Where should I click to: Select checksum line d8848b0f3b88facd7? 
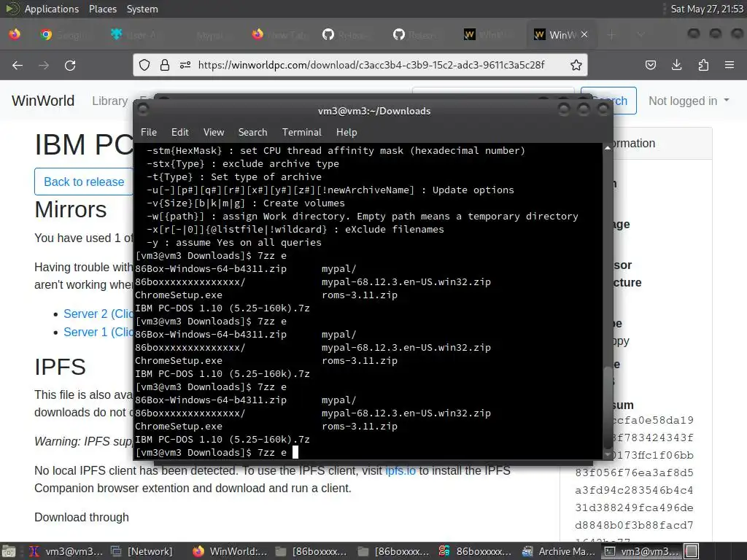634,526
